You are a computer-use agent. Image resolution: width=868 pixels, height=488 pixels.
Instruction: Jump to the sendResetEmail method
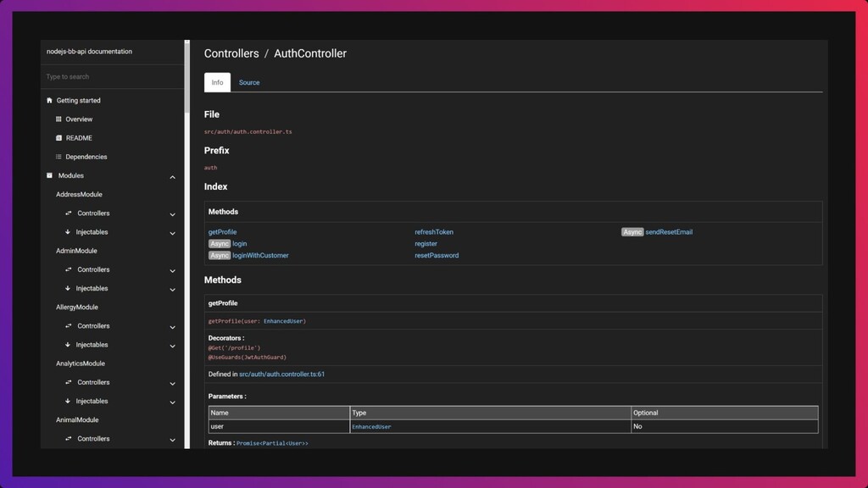[668, 232]
